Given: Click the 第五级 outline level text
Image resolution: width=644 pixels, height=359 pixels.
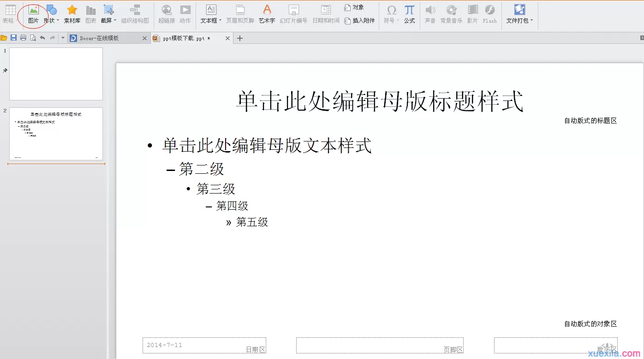Looking at the screenshot, I should click(252, 222).
